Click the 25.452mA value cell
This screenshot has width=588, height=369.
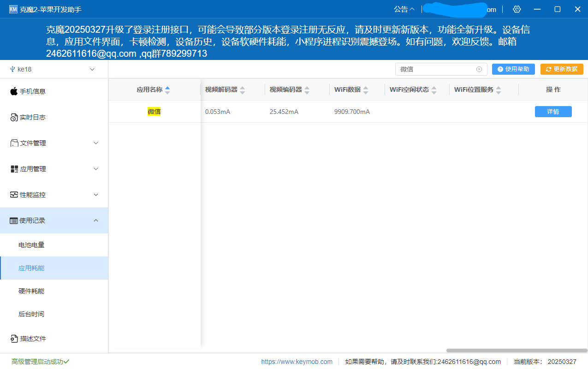[284, 112]
